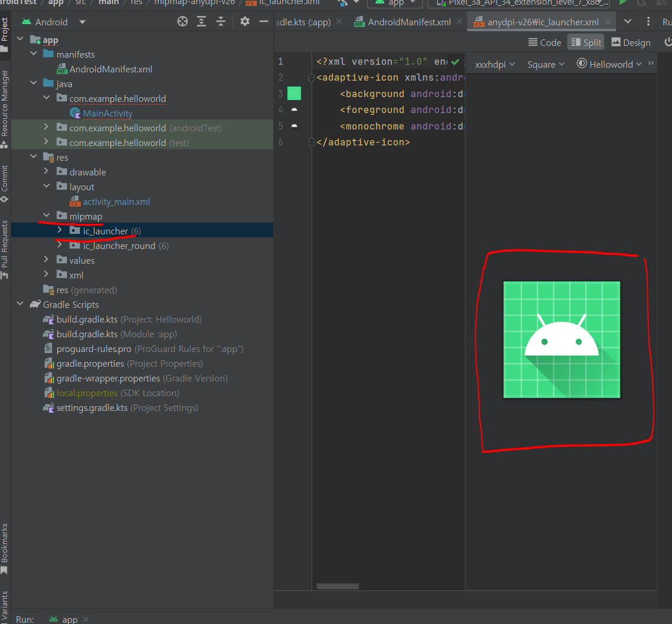
Task: Expand the values folder
Action: (x=47, y=260)
